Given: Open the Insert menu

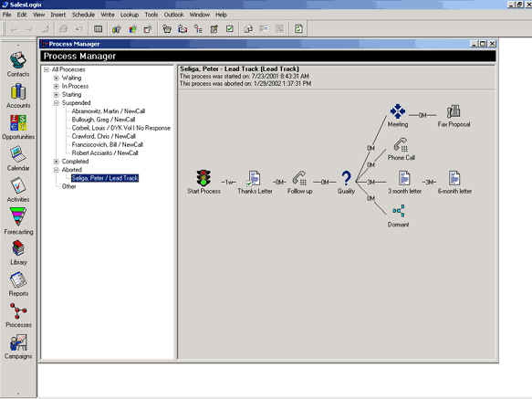Looking at the screenshot, I should (58, 15).
